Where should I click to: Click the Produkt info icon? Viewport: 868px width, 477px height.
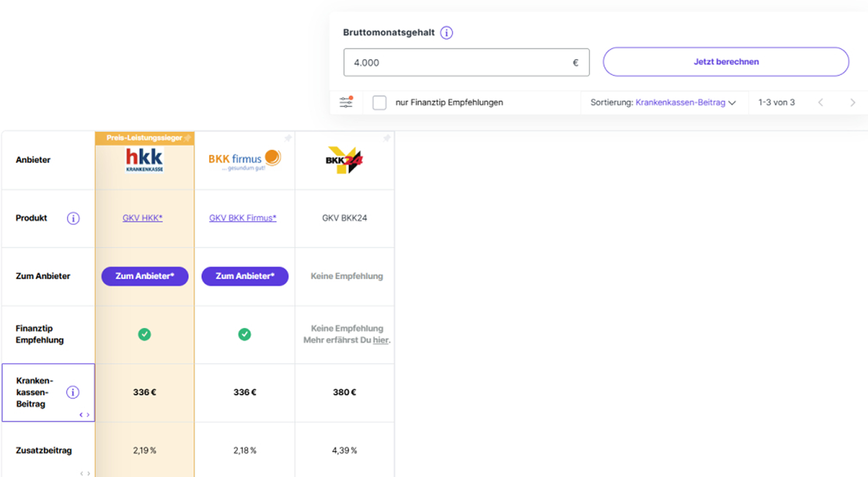(73, 218)
